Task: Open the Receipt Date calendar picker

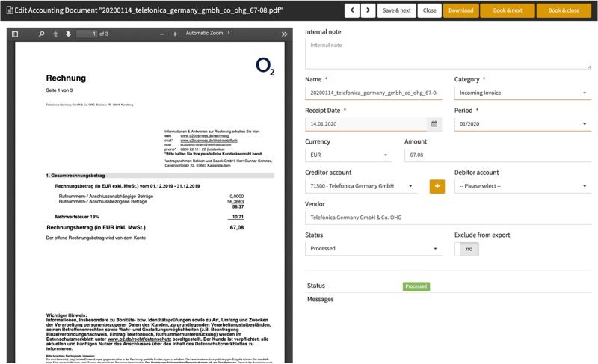Action: coord(434,124)
